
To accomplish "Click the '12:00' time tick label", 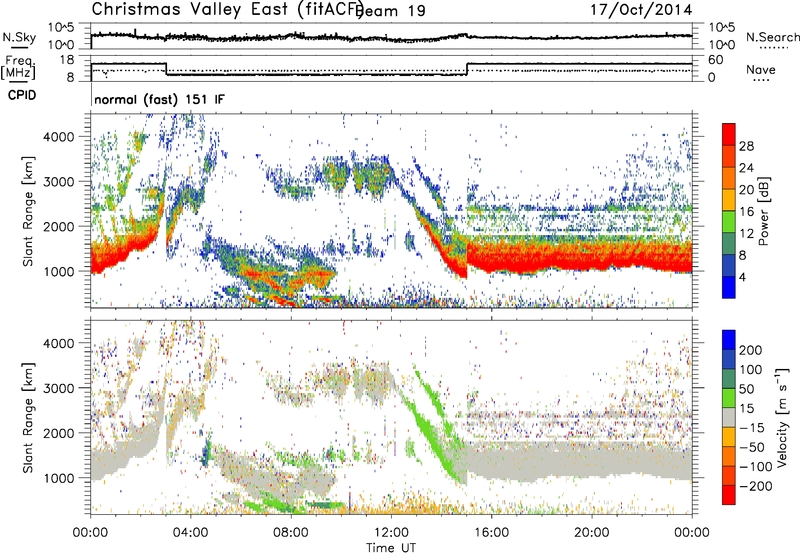I will click(x=391, y=533).
